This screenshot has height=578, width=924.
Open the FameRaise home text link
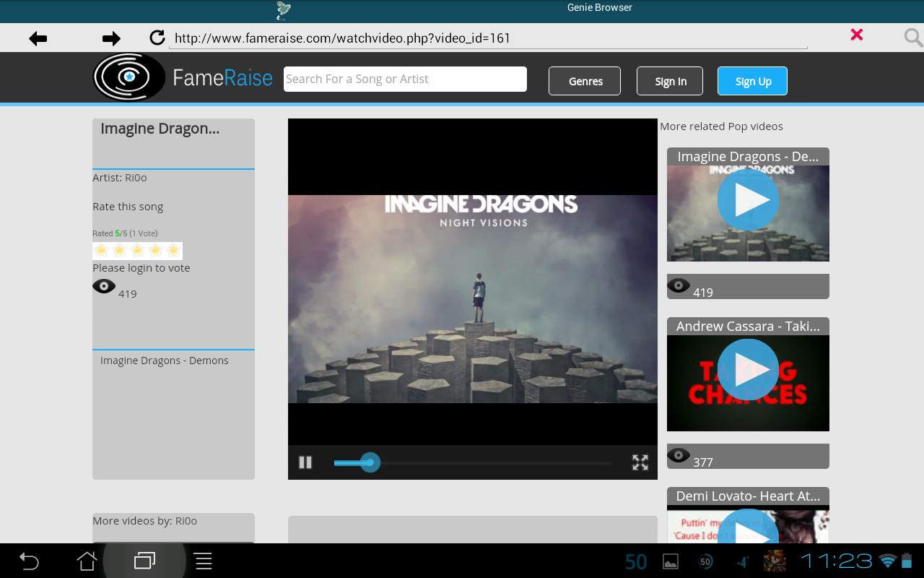[x=222, y=77]
